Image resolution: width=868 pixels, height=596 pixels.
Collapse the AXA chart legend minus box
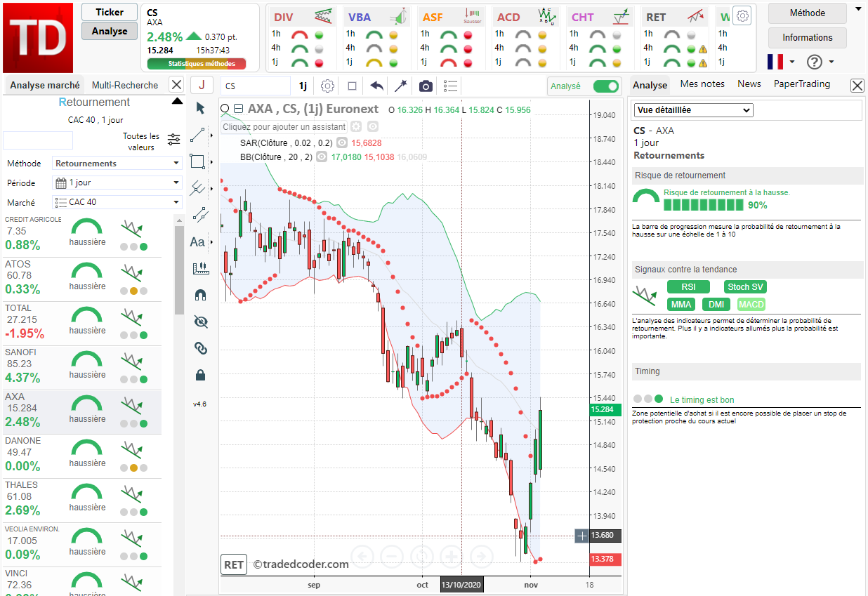[x=238, y=109]
